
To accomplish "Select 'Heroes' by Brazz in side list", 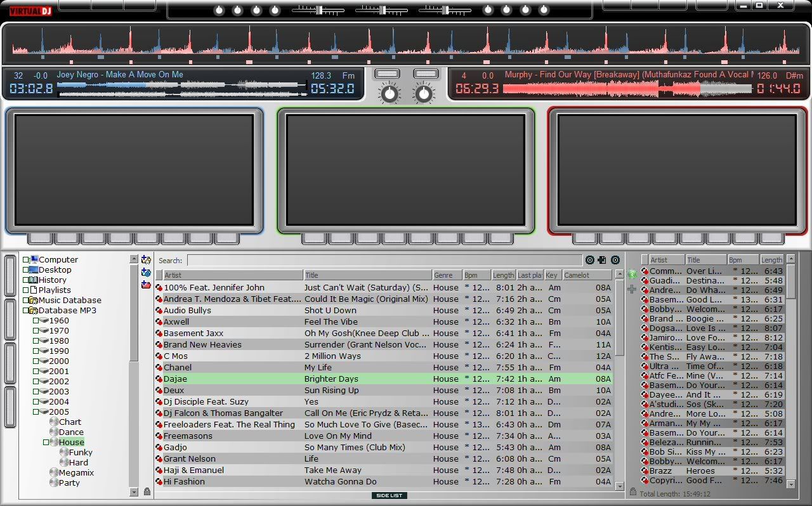I will 713,471.
